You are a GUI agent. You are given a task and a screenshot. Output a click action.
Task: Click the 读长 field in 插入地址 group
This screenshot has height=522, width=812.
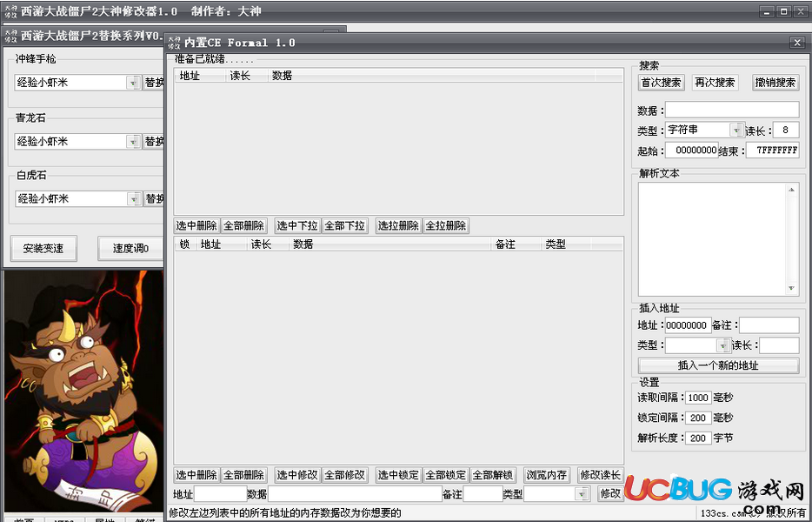(x=779, y=345)
